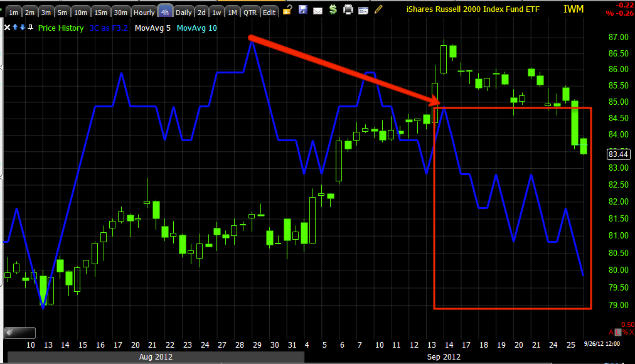Select the 1m timeframe tab
Screen dimensions: 635x364
(x=13, y=13)
